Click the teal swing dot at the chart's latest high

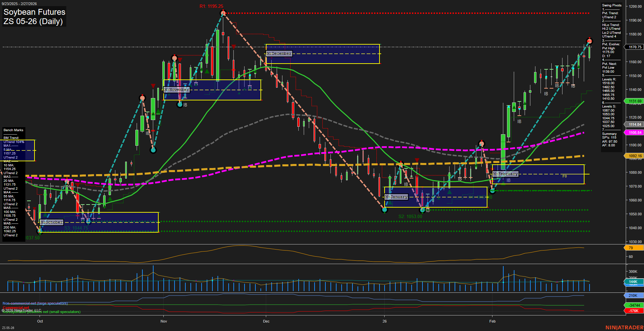pyautogui.click(x=589, y=41)
